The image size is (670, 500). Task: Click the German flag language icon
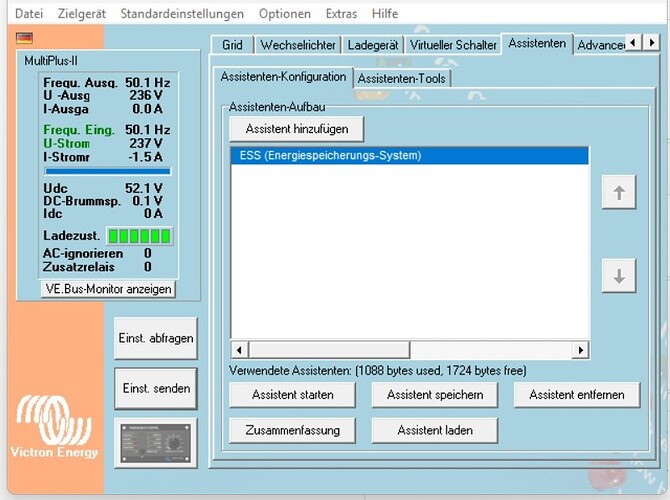click(24, 38)
